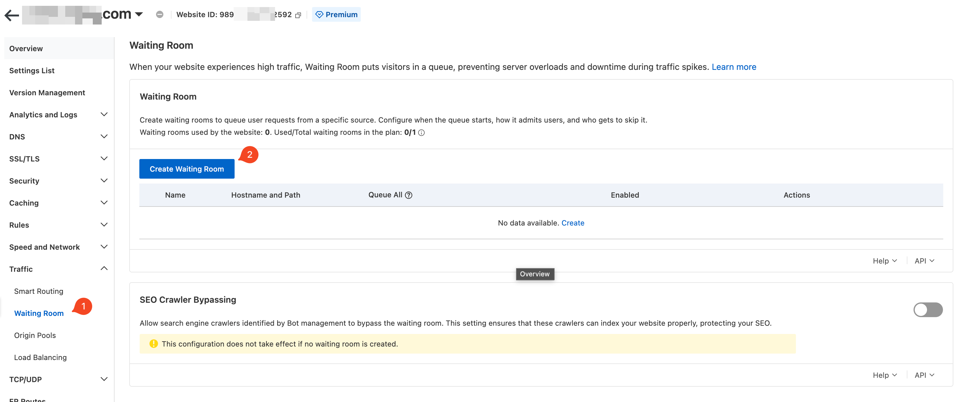Expand the Security sidebar section
980x402 pixels.
pyautogui.click(x=104, y=180)
